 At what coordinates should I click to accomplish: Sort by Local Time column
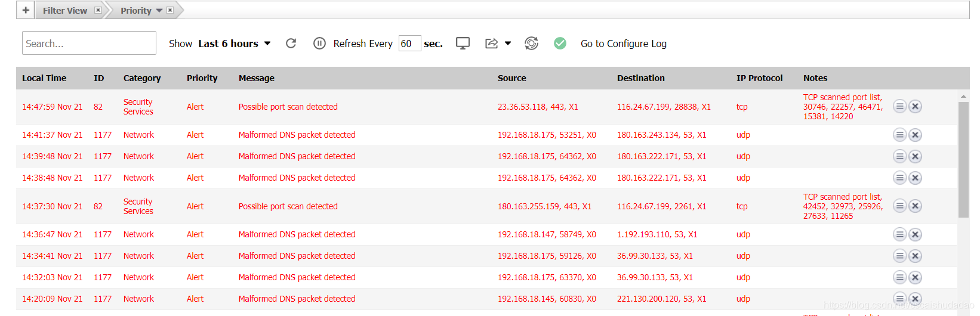[44, 78]
